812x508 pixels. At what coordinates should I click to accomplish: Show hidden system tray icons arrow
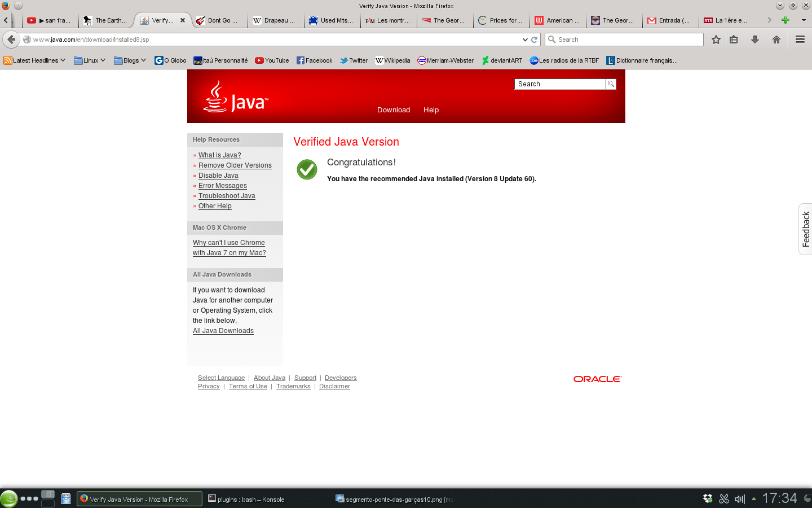pyautogui.click(x=753, y=498)
